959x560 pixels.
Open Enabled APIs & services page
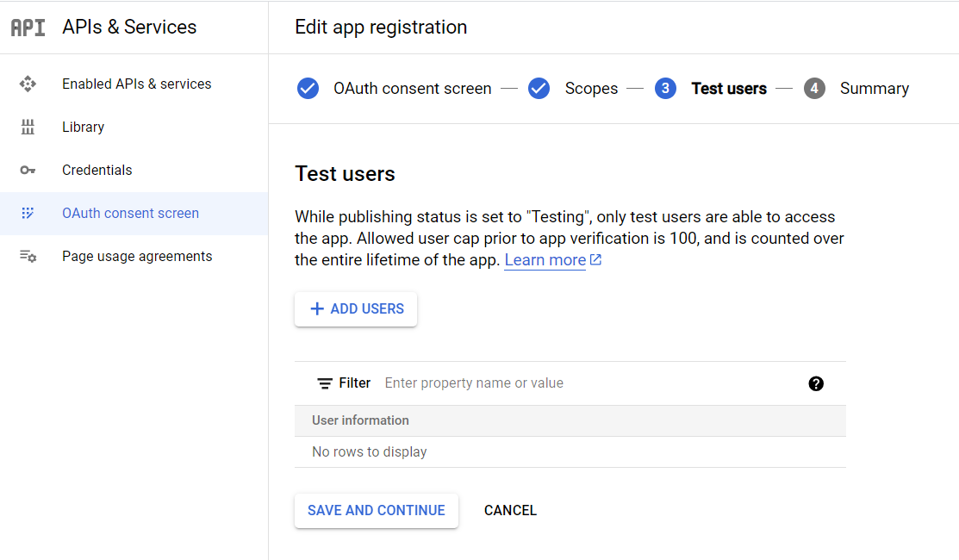(x=136, y=84)
